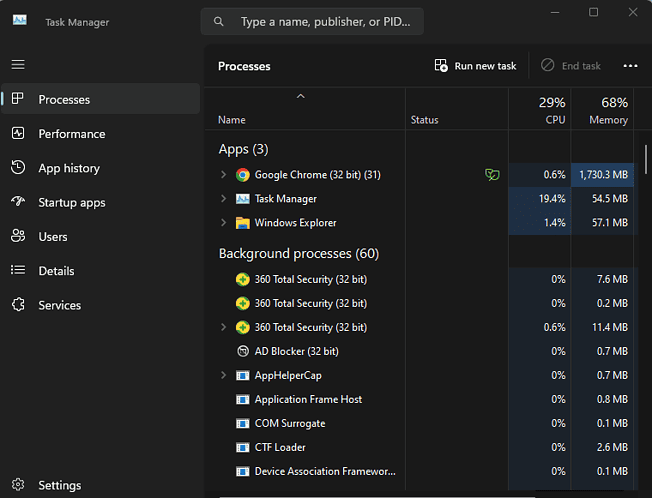
Task: Expand the Windows Explorer process group
Action: tap(224, 223)
